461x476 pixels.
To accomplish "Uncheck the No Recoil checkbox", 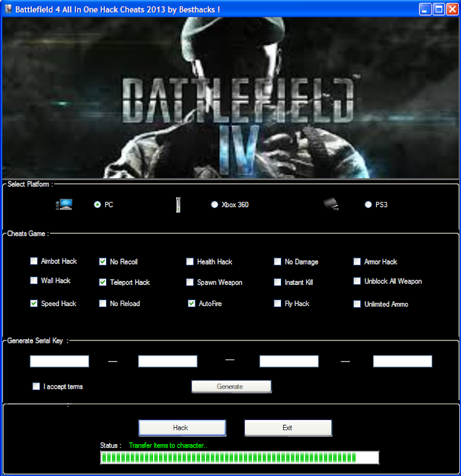I will tap(102, 261).
